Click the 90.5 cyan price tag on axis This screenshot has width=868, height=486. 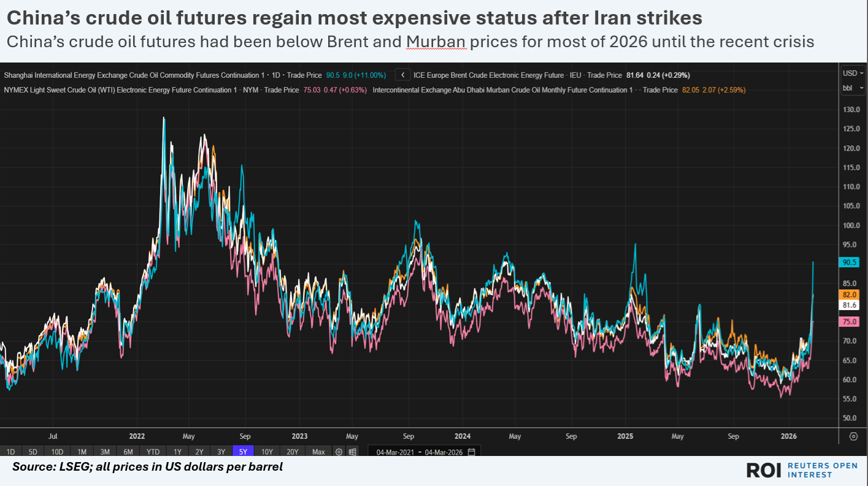pyautogui.click(x=850, y=262)
